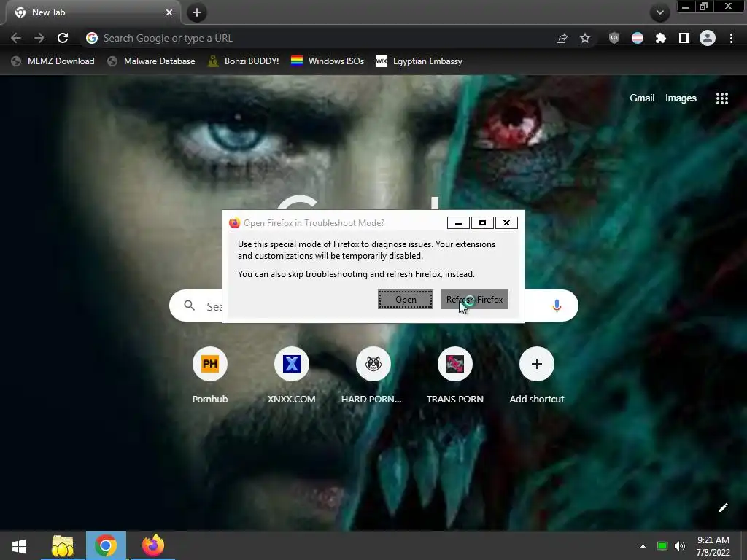Switch to Firefox on the taskbar

[x=153, y=545]
